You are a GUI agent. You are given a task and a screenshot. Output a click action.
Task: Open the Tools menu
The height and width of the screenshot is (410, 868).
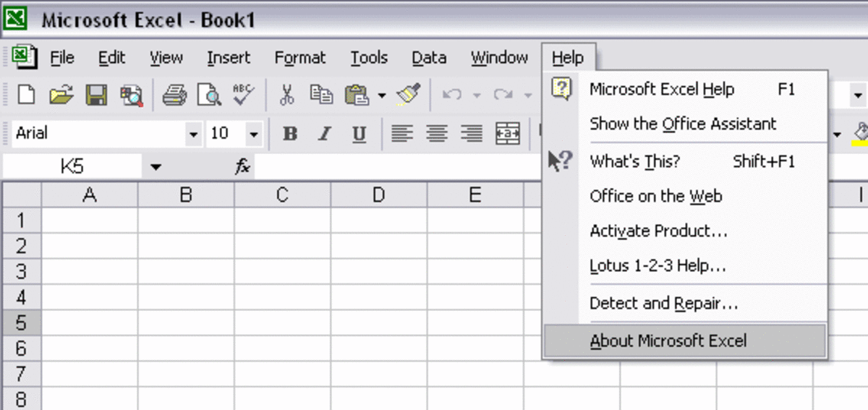pos(369,57)
